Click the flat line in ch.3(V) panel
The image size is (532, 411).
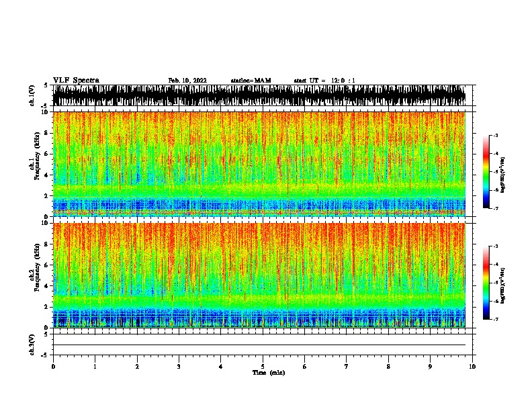pos(259,345)
